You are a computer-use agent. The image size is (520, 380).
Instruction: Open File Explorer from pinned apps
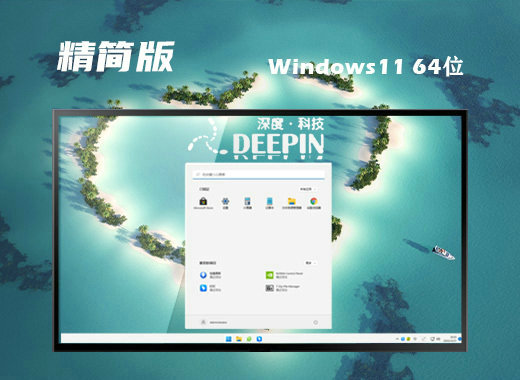click(292, 203)
